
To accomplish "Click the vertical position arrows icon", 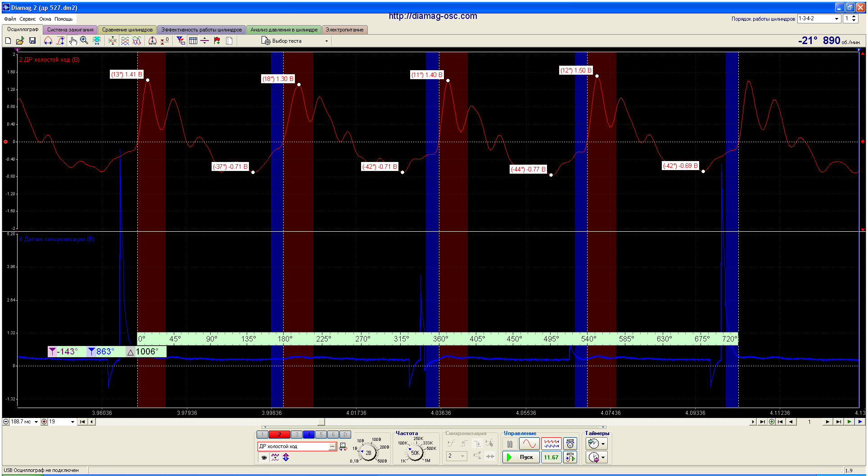I will (286, 458).
